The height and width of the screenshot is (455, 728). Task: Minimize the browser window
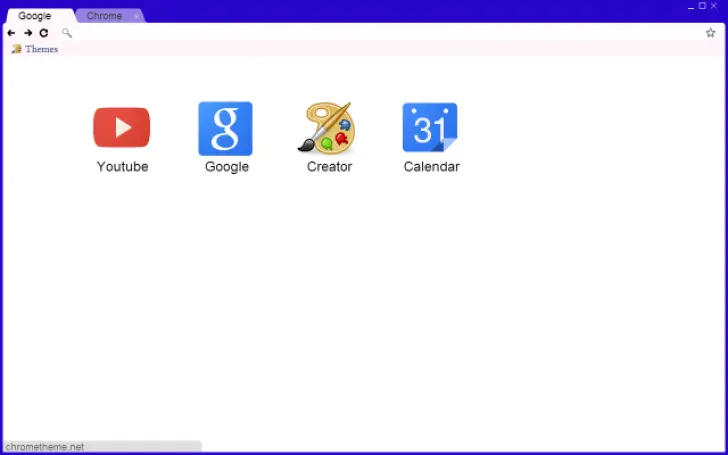coord(690,6)
